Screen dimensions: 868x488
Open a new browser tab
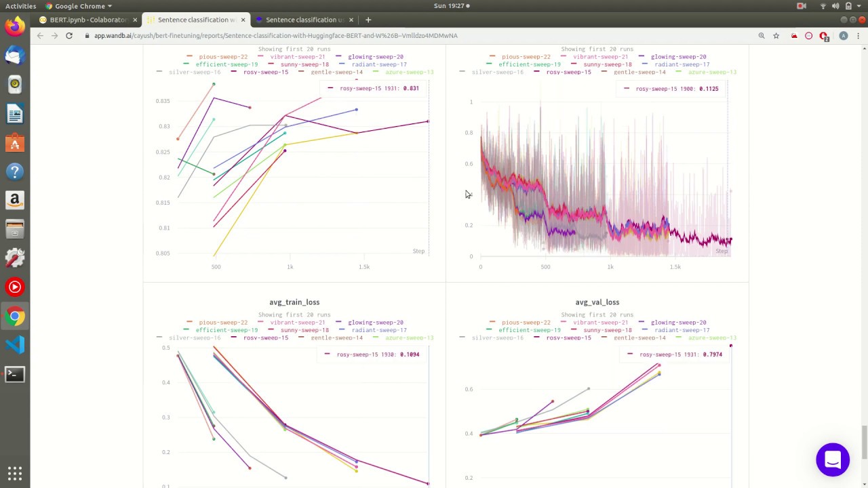coord(368,20)
